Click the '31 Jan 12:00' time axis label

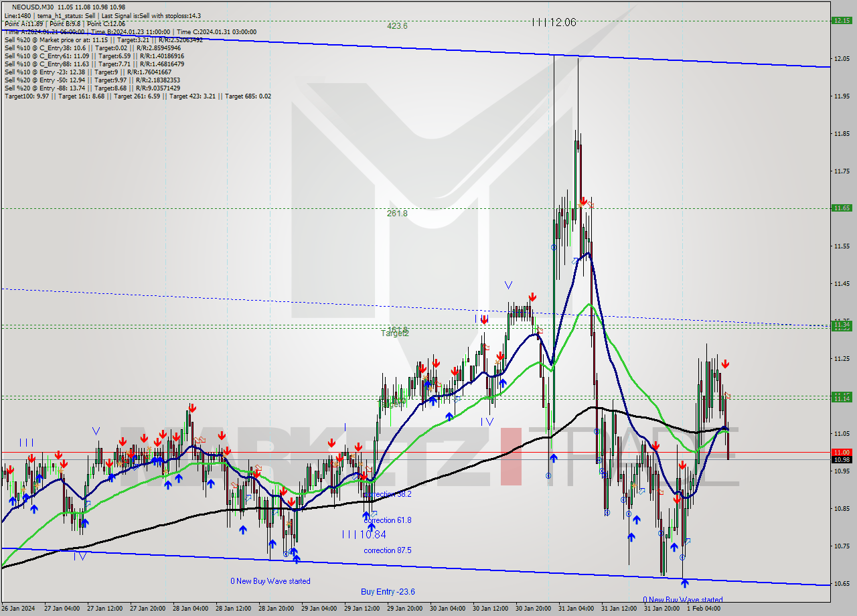(619, 609)
